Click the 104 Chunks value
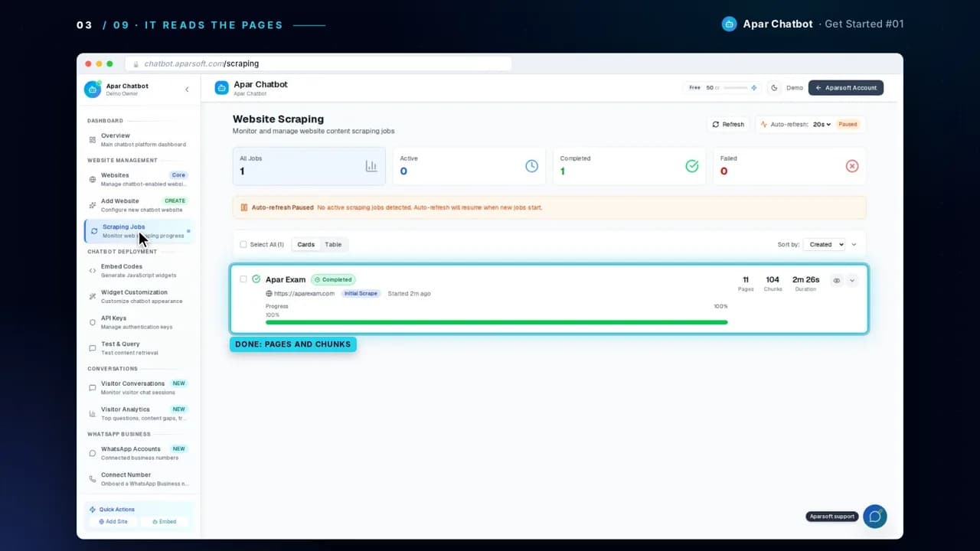 click(x=773, y=280)
